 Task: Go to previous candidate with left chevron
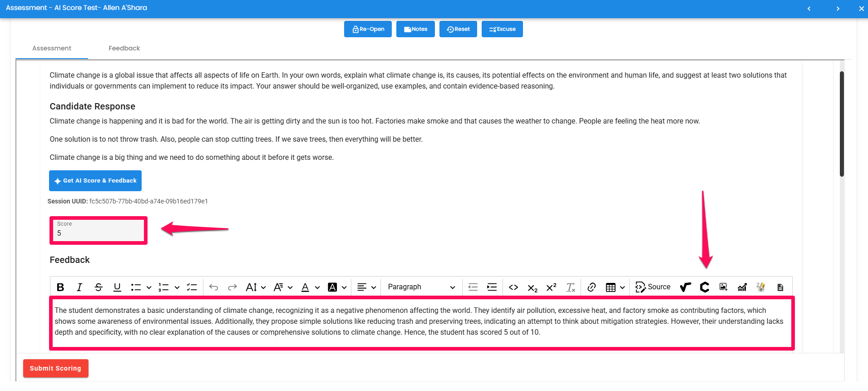pyautogui.click(x=809, y=9)
